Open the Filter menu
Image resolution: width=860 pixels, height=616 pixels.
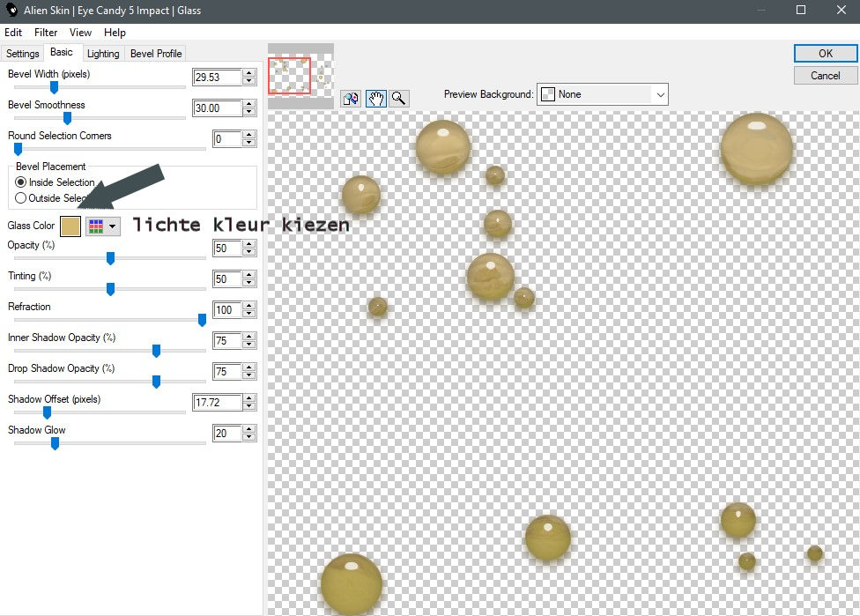[x=46, y=33]
